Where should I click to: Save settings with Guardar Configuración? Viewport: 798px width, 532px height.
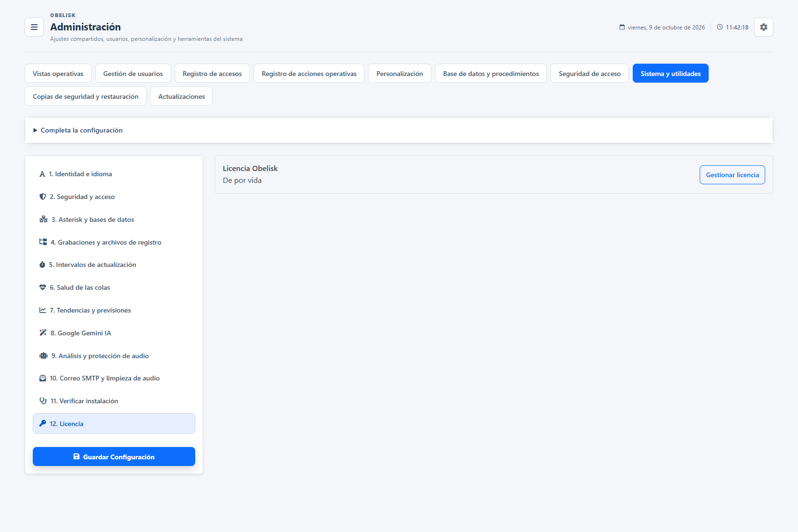[x=114, y=456]
